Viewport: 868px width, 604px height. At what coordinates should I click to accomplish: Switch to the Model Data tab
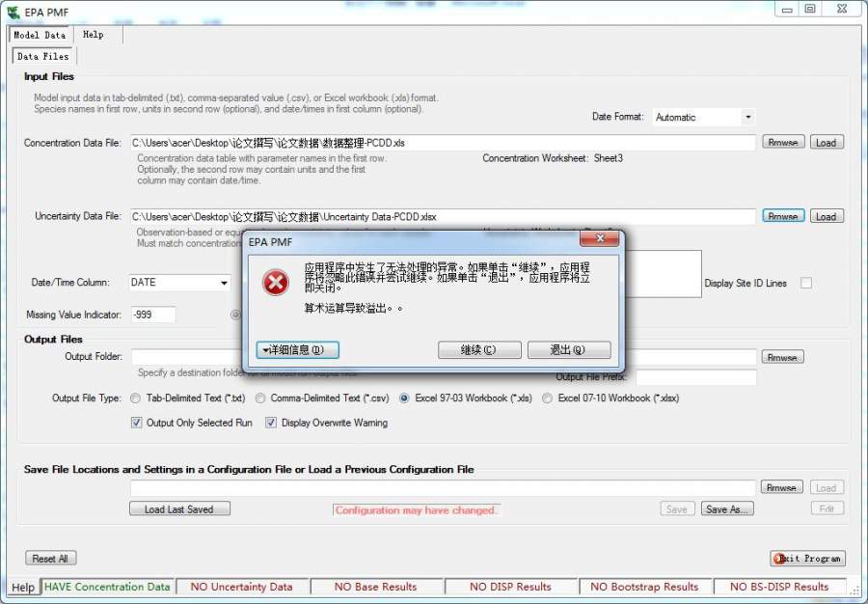coord(40,35)
